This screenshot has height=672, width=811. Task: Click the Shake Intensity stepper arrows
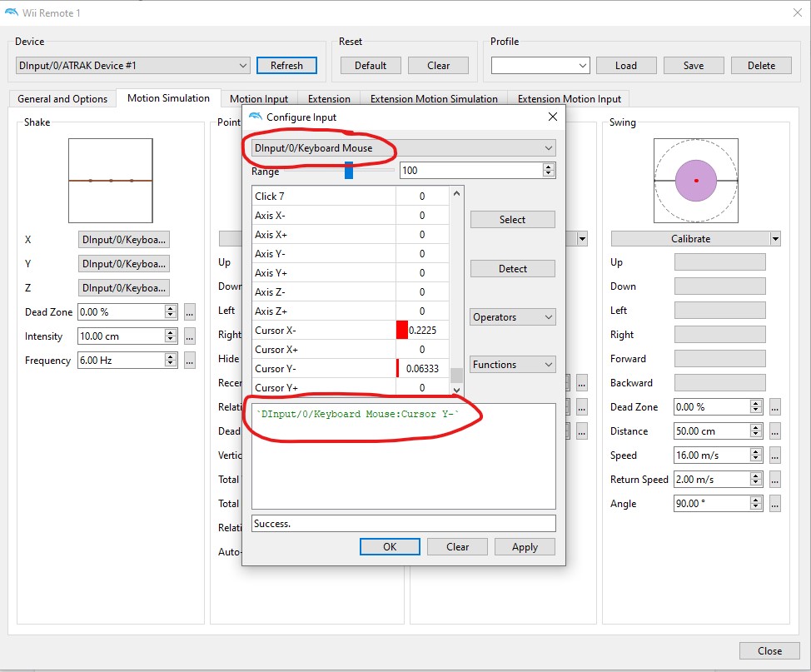[171, 336]
